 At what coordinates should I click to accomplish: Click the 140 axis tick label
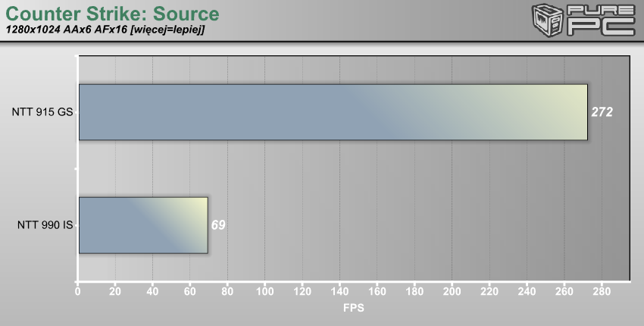pos(339,291)
